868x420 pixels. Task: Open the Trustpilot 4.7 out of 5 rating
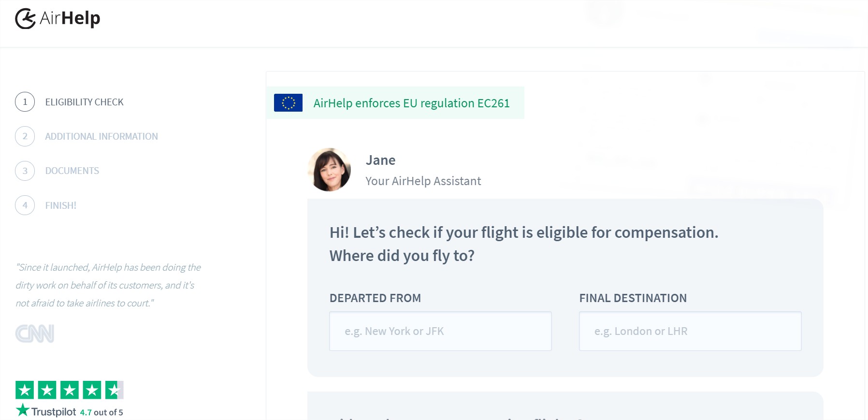coord(101,412)
